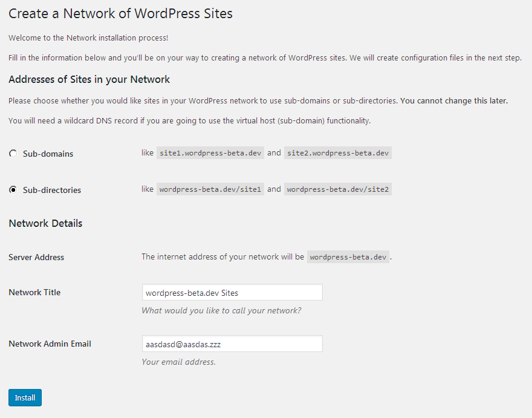Click the wordpress-beta.dev/site2 example code
The width and height of the screenshot is (532, 418).
[x=338, y=189]
